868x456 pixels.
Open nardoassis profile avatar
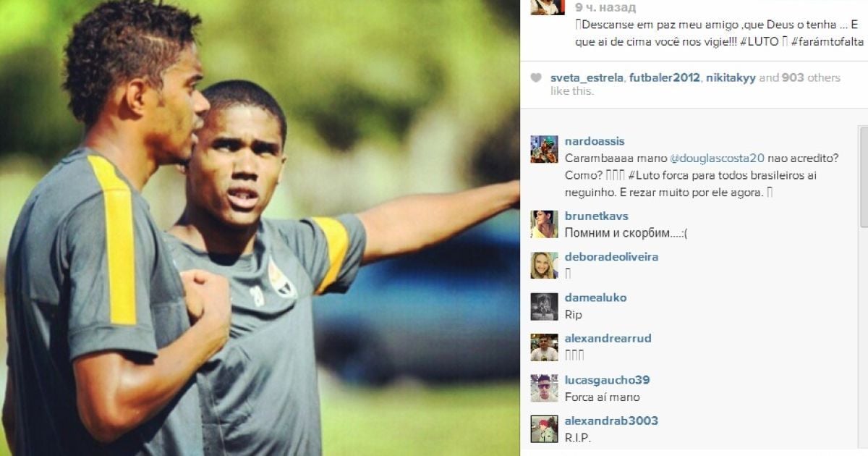544,149
